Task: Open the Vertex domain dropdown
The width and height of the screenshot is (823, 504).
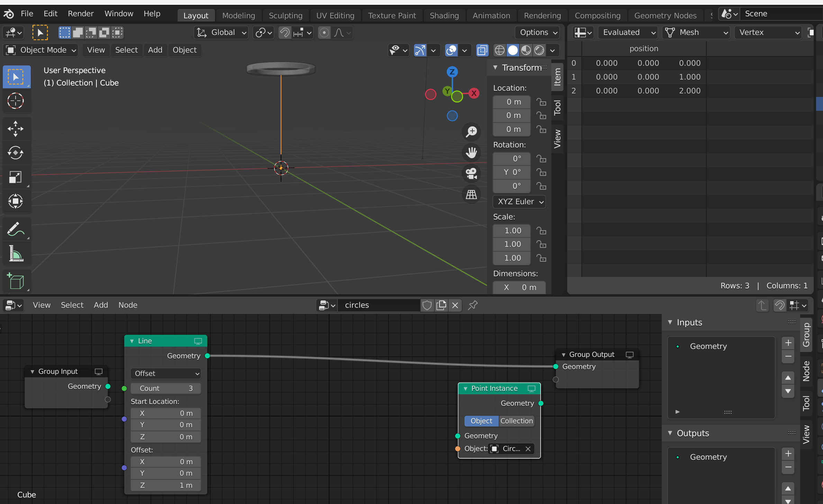Action: click(x=768, y=33)
